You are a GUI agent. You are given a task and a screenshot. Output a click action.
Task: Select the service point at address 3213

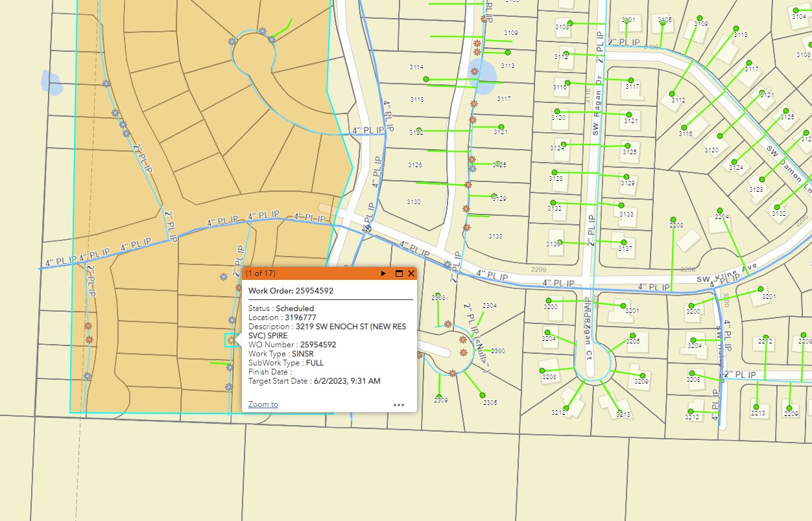(620, 410)
